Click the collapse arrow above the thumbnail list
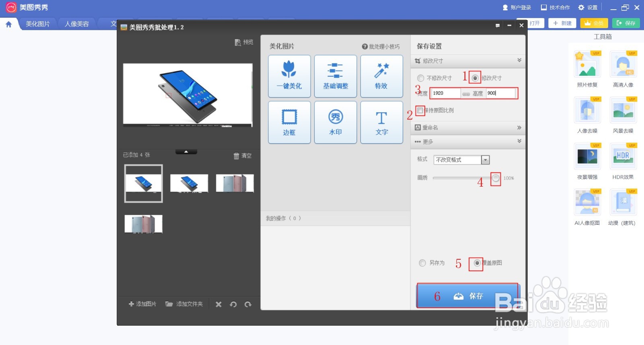 click(186, 152)
